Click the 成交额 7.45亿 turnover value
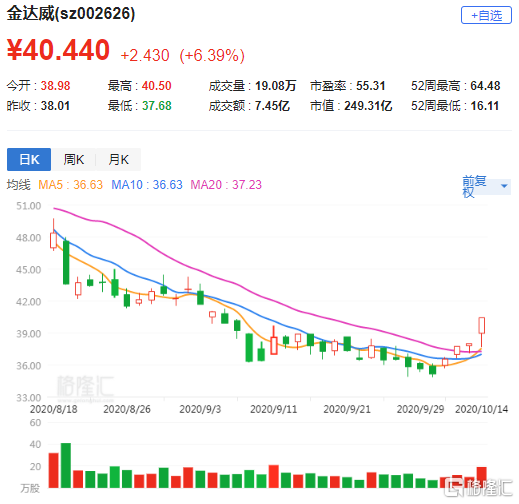The image size is (519, 504). (x=249, y=106)
